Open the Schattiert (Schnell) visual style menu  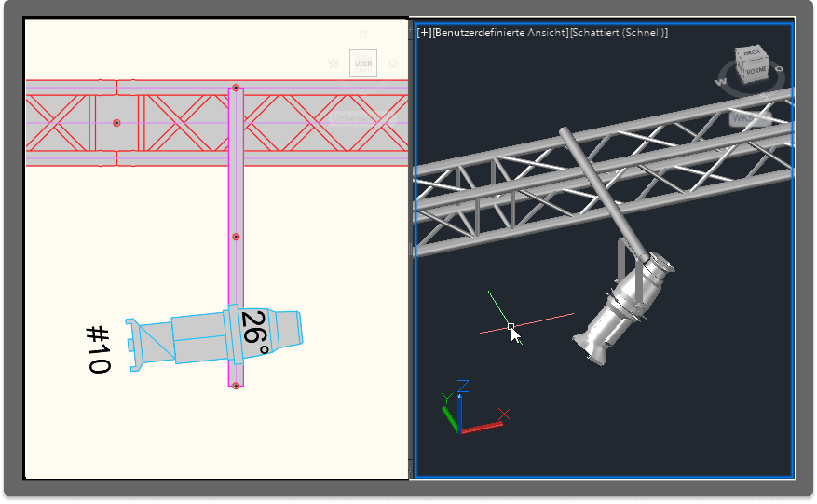point(619,33)
